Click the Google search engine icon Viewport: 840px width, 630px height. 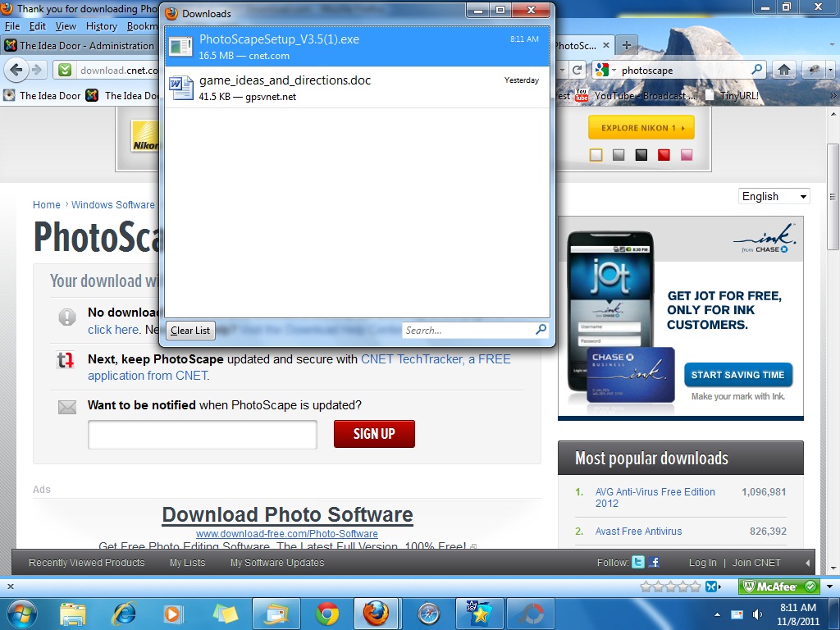point(601,70)
